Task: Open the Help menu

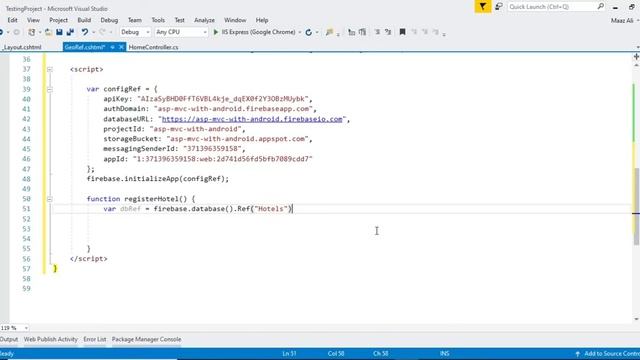Action: point(262,20)
